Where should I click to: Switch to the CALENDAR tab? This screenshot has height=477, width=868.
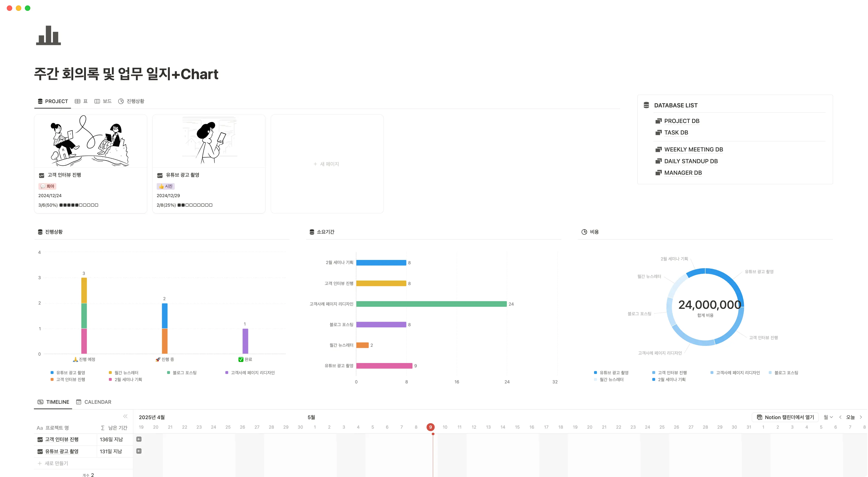point(94,402)
